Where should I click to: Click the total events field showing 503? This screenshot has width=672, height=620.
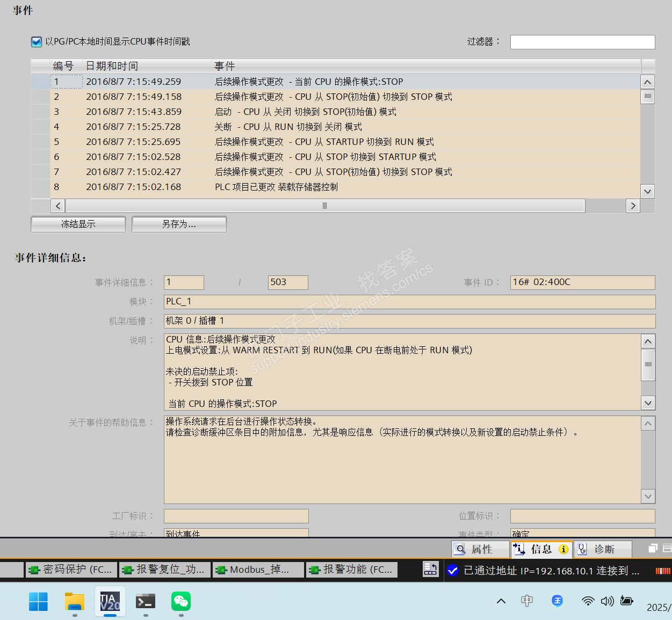(288, 282)
